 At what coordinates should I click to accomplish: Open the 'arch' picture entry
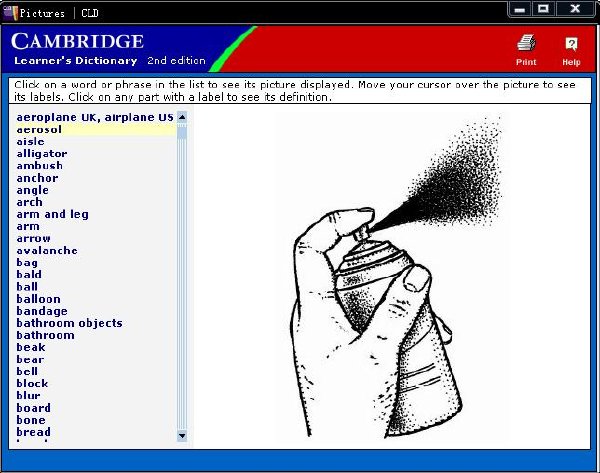[x=29, y=202]
